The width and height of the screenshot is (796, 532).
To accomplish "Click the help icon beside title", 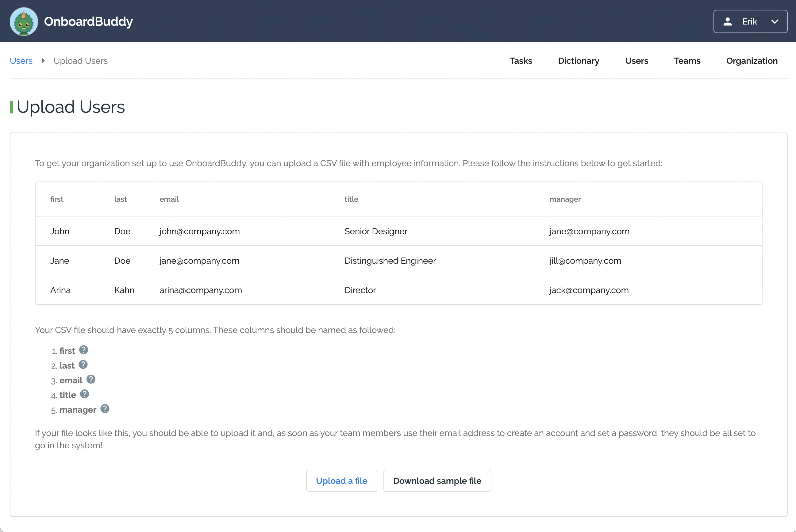I will (85, 394).
